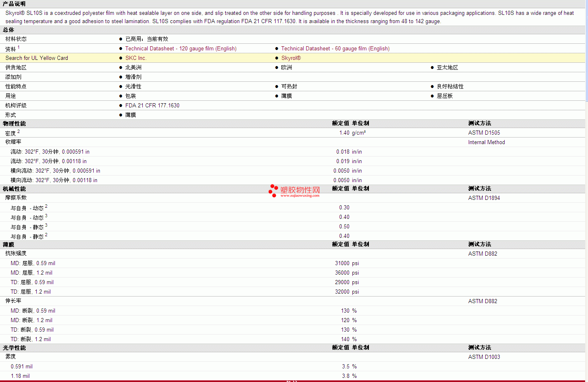Image resolution: width=588 pixels, height=382 pixels.
Task: Click the 密度 row label
Action: tap(10, 133)
